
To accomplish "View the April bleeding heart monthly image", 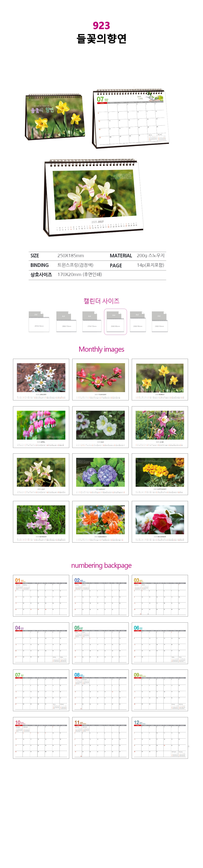I will click(41, 427).
